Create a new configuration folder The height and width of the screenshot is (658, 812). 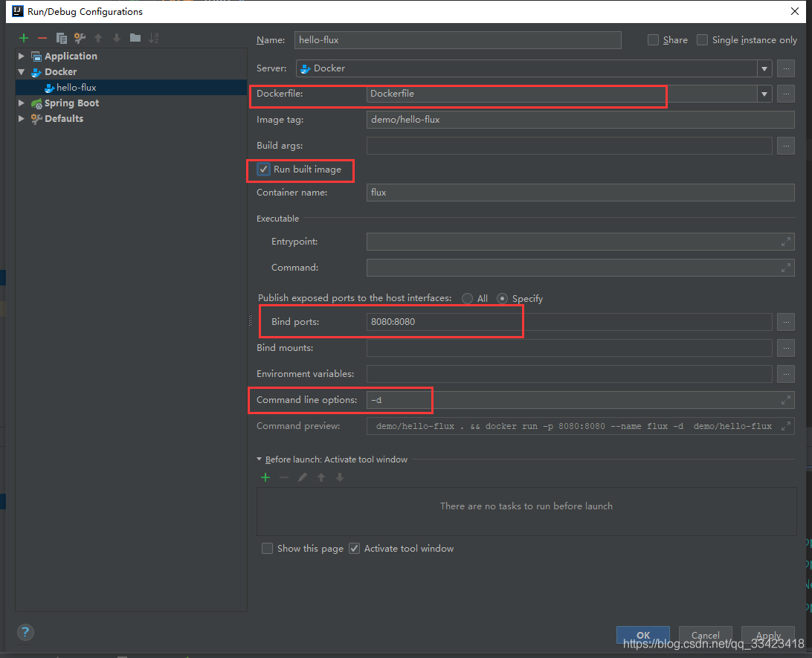tap(135, 38)
